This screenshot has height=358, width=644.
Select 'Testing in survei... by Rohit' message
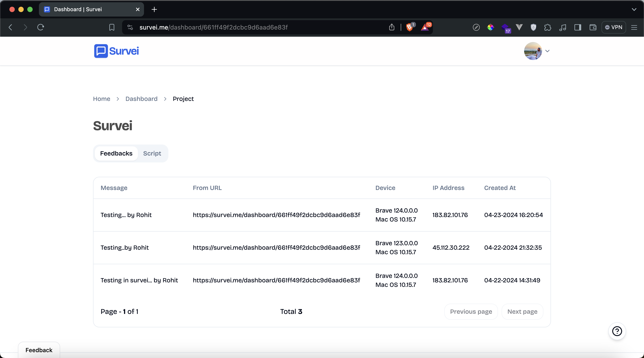coord(139,280)
